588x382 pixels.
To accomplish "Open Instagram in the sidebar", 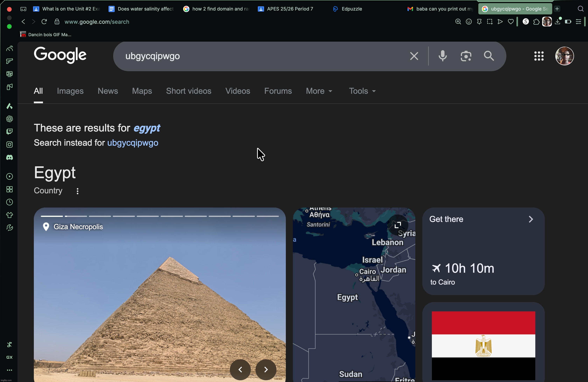I will click(x=9, y=145).
